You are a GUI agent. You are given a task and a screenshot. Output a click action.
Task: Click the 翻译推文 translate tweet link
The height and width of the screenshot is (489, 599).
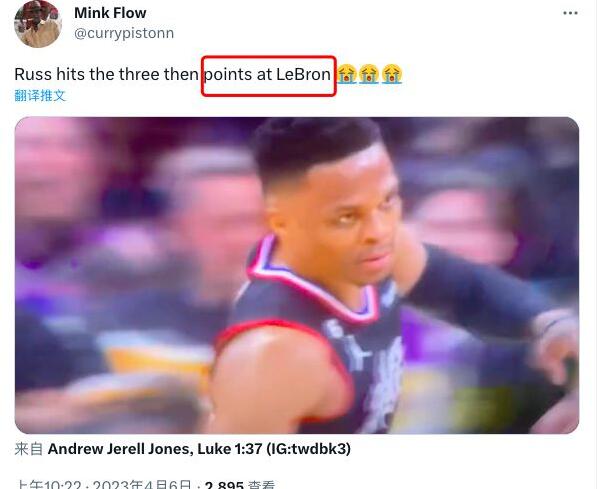click(40, 96)
